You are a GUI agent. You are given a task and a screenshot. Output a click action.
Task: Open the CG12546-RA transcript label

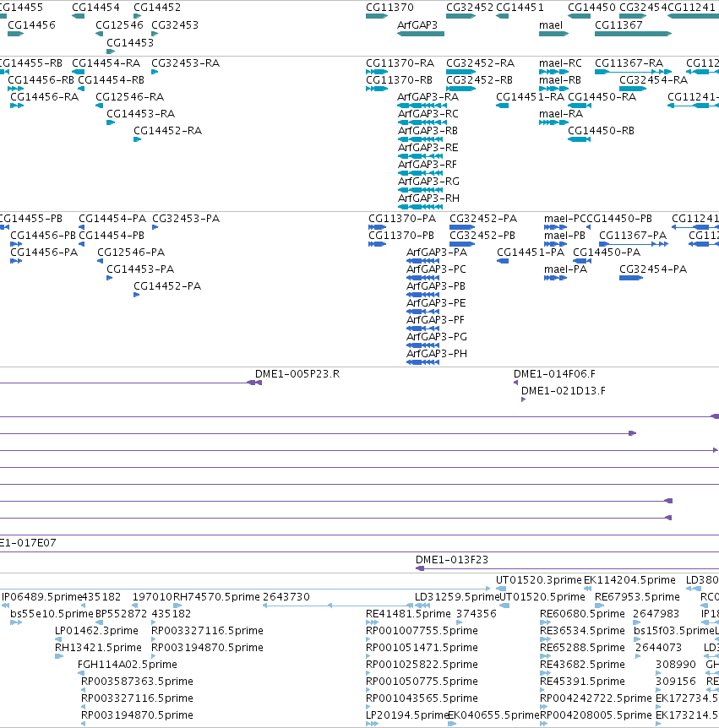[130, 96]
